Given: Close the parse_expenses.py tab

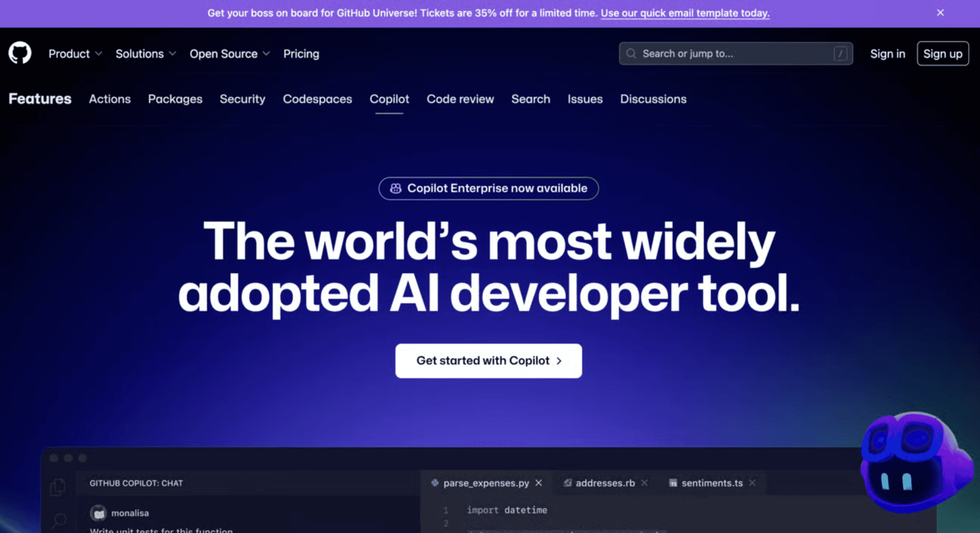Looking at the screenshot, I should (539, 483).
